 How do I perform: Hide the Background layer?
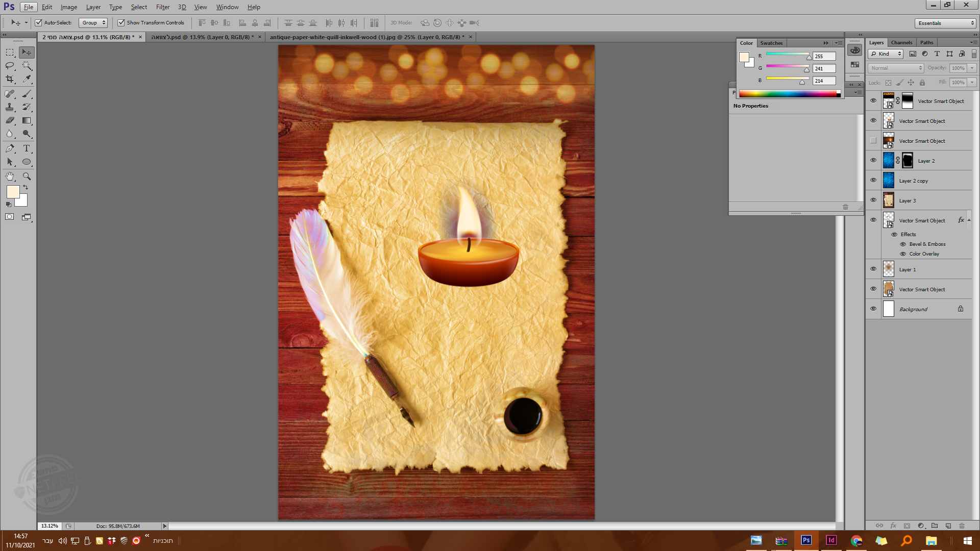click(873, 309)
